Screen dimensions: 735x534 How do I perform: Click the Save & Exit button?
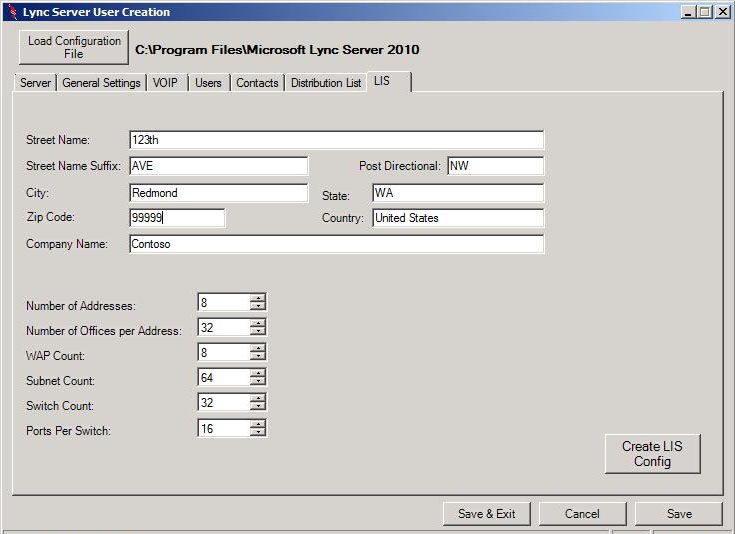[487, 514]
